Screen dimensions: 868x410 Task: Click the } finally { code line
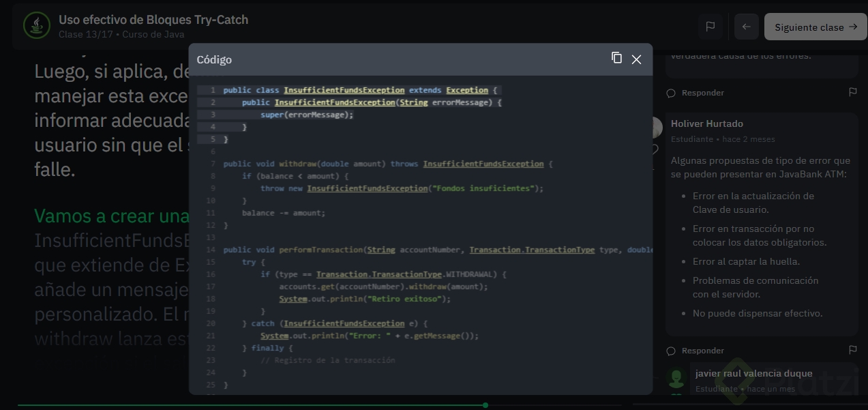pyautogui.click(x=267, y=348)
